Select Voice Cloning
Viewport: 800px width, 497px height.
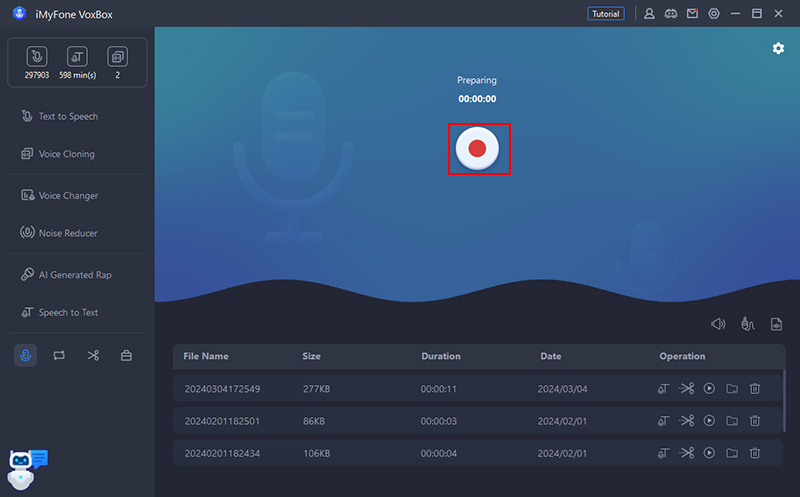click(x=58, y=154)
